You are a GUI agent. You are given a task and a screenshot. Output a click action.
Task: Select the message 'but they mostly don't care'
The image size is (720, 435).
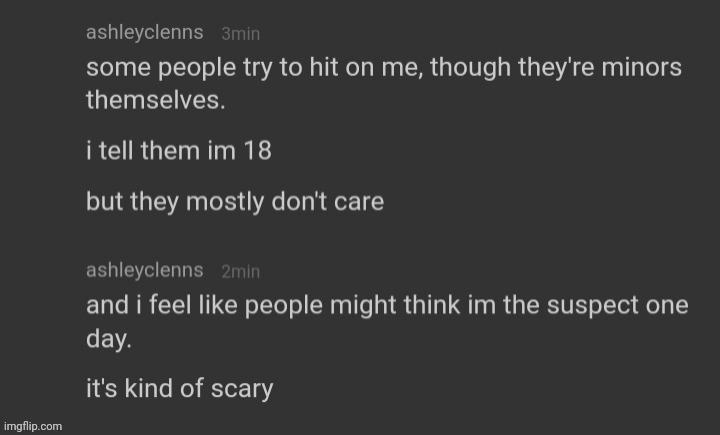coord(235,202)
